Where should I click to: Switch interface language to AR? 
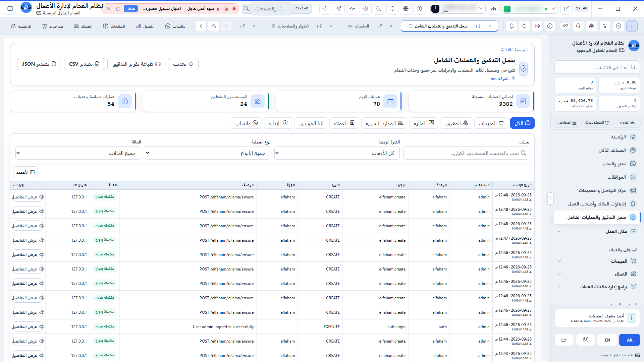[630, 340]
